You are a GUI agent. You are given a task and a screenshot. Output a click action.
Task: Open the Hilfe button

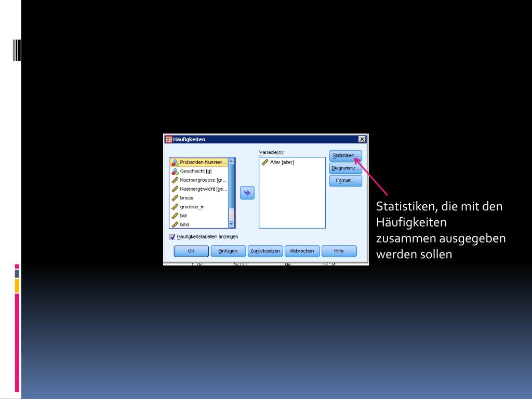(x=339, y=251)
